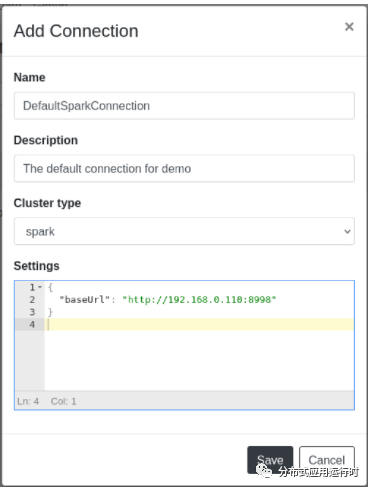Place cursor on editor line 4
The height and width of the screenshot is (489, 370).
coord(199,324)
